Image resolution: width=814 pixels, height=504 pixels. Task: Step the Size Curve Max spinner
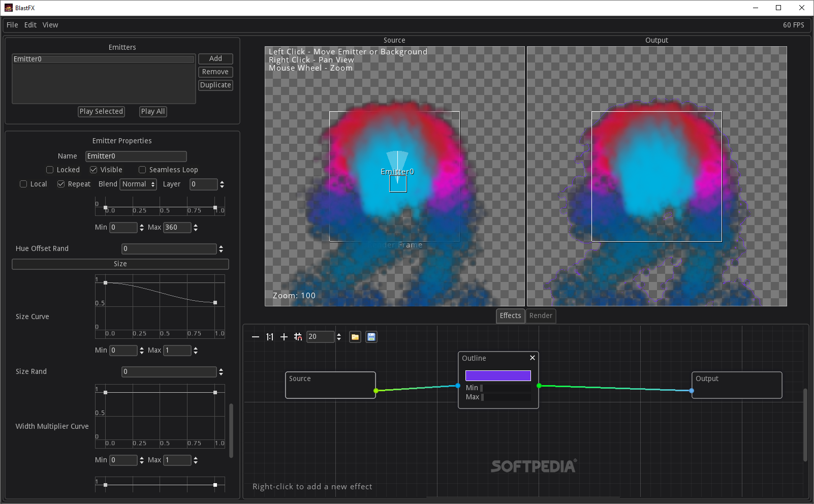coord(196,350)
